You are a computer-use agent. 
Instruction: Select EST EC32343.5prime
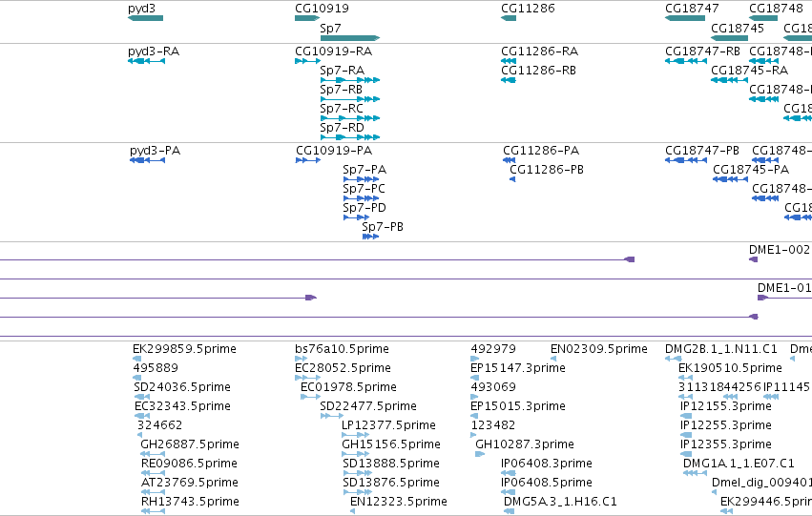tap(142, 416)
